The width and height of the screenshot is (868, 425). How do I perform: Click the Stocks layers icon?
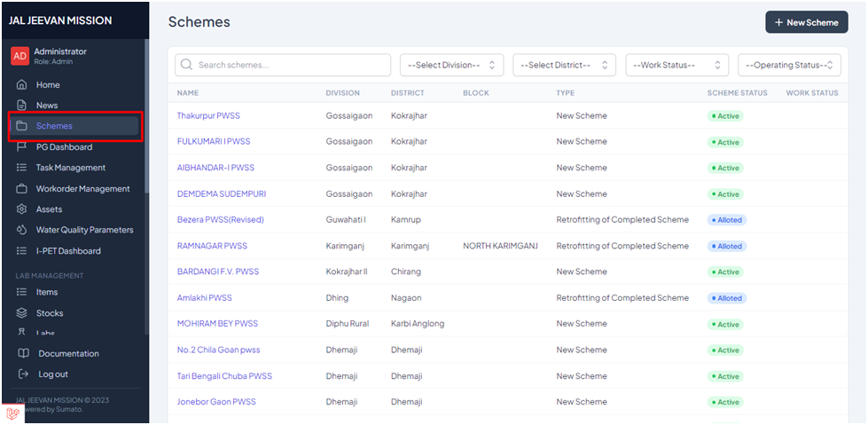click(x=22, y=313)
